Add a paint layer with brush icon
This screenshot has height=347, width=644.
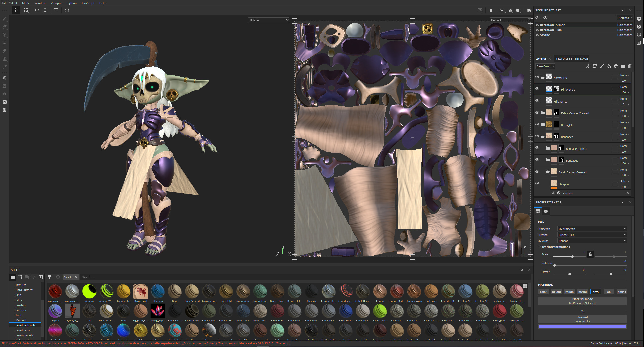point(602,66)
